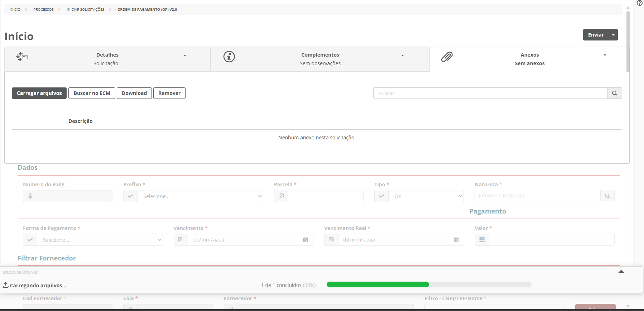This screenshot has width=644, height=311.
Task: Open the Prefixo dropdown
Action: (200, 196)
